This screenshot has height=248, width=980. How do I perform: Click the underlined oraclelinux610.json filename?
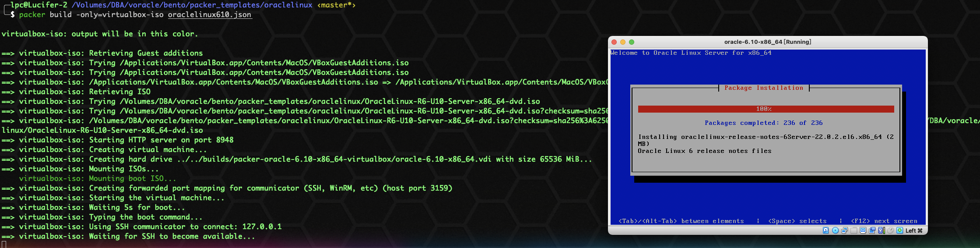210,14
